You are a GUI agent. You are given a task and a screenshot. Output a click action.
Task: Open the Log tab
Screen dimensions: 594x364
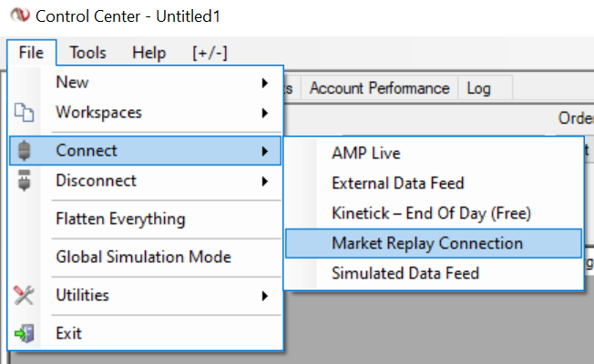point(478,88)
